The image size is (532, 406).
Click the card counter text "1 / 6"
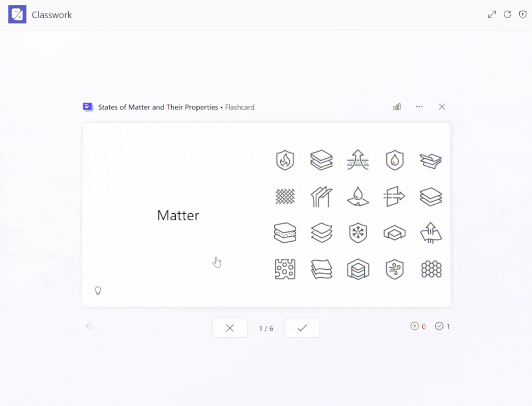click(266, 328)
